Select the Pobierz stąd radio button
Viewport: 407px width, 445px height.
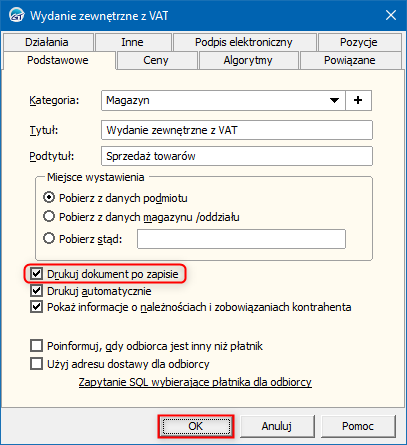pos(49,238)
